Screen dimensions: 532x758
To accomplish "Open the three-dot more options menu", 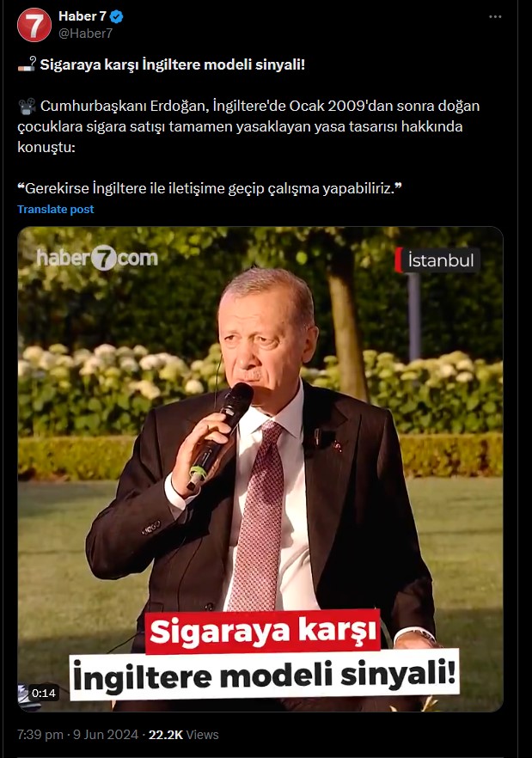I will coord(495,17).
